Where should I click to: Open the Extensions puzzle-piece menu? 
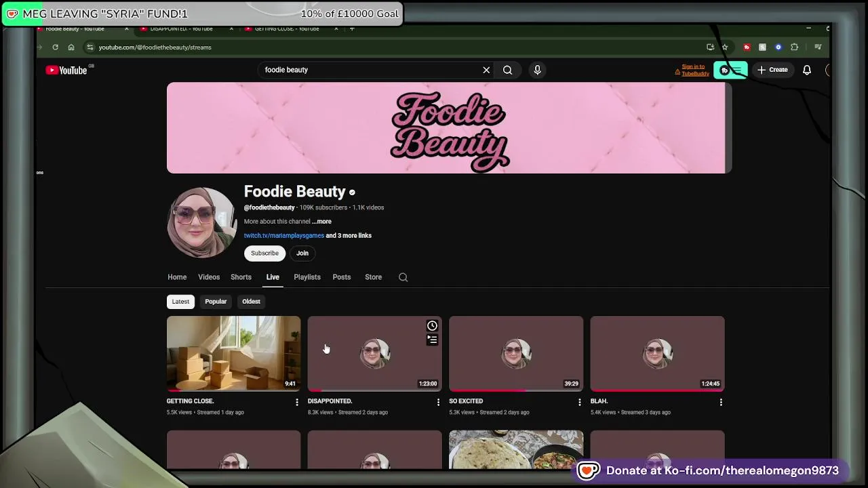tap(795, 47)
